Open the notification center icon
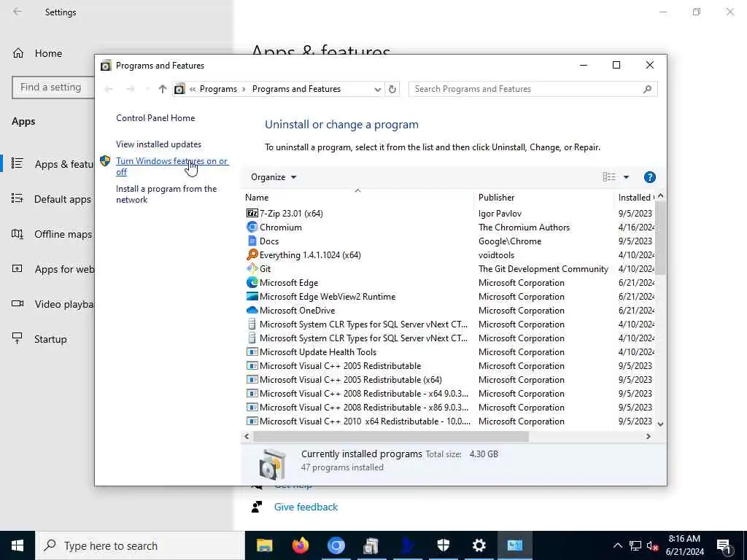 click(724, 545)
